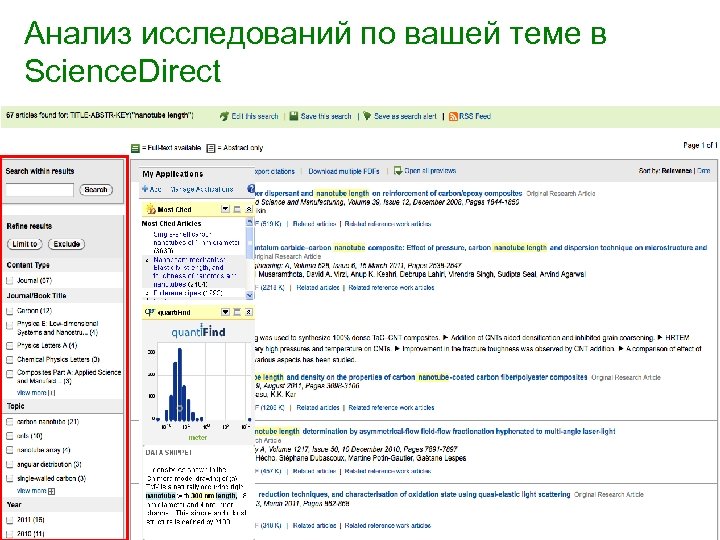The width and height of the screenshot is (720, 540).
Task: Click the plus Add application icon
Action: (145, 189)
